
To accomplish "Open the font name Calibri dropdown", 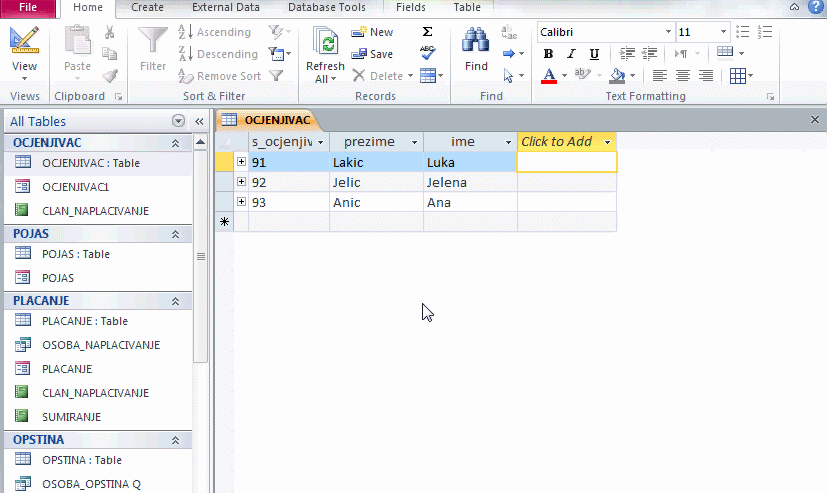I will click(x=668, y=32).
